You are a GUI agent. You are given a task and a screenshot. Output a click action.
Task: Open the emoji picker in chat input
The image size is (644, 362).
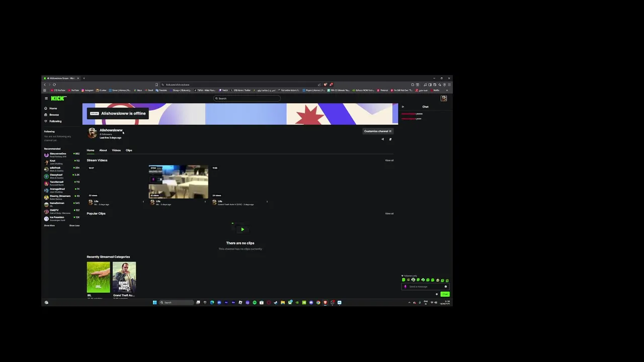[445, 287]
